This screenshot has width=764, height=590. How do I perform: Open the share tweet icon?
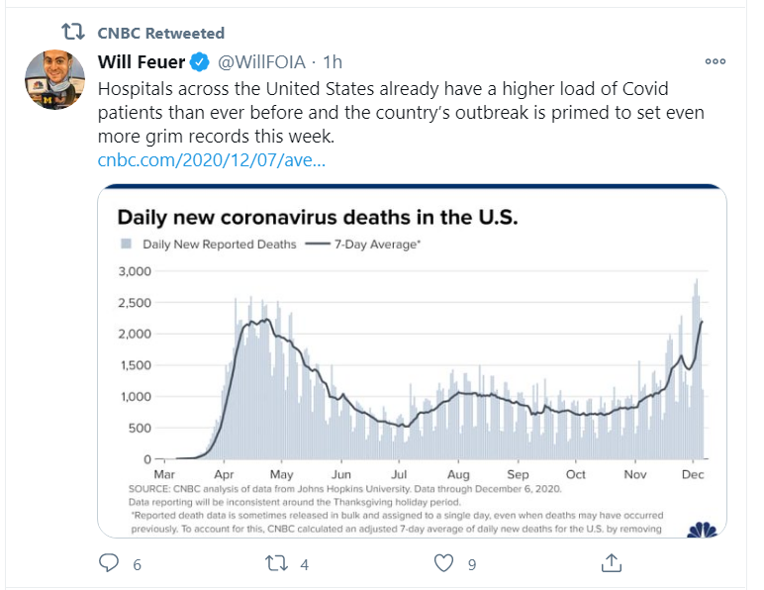tap(611, 564)
